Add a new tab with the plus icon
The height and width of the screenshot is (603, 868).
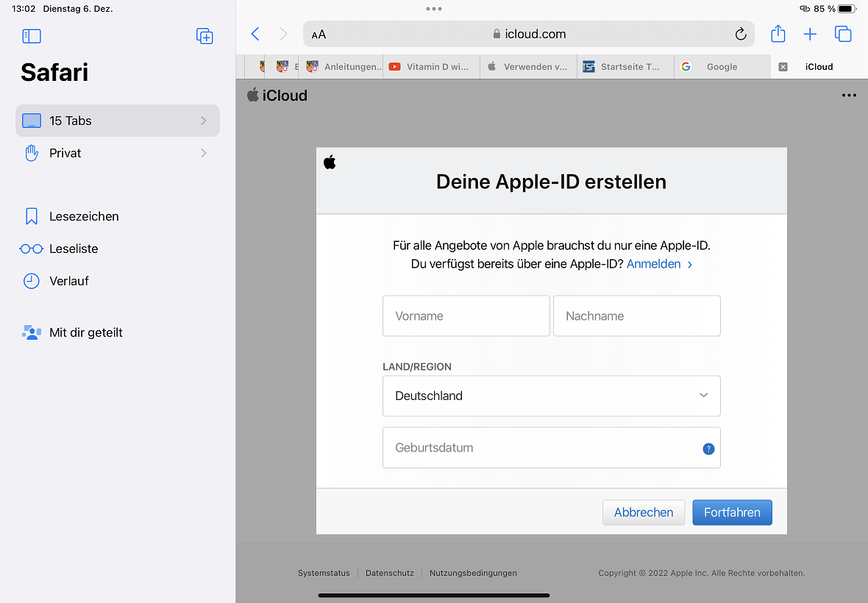[x=810, y=35]
